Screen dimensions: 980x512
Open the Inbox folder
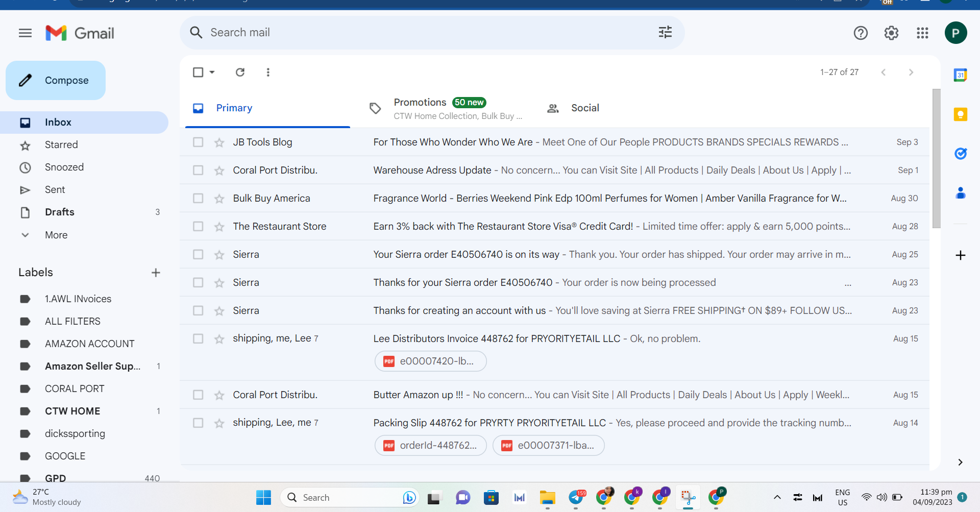tap(84, 123)
